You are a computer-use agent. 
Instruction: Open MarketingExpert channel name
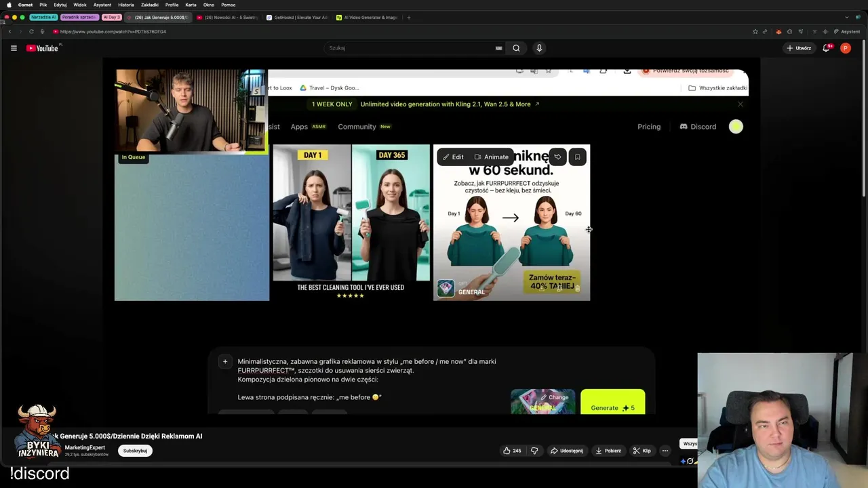(85, 447)
